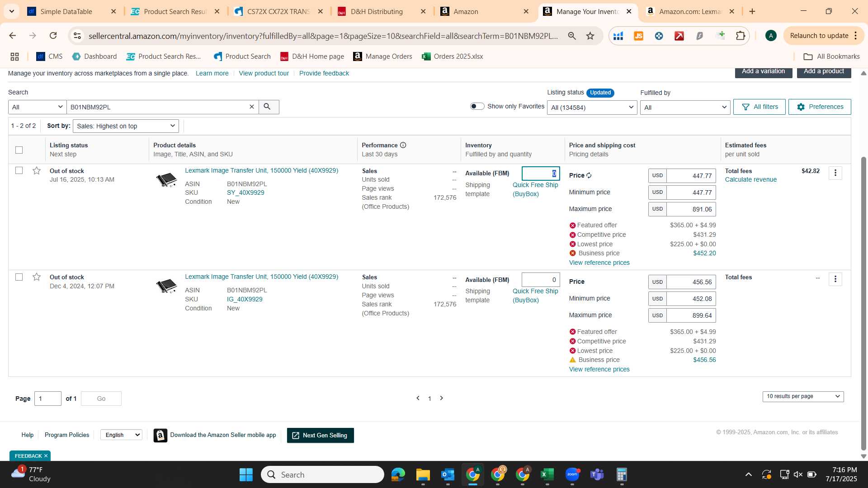Bookmark this page with the star icon
868x488 pixels.
pos(590,36)
